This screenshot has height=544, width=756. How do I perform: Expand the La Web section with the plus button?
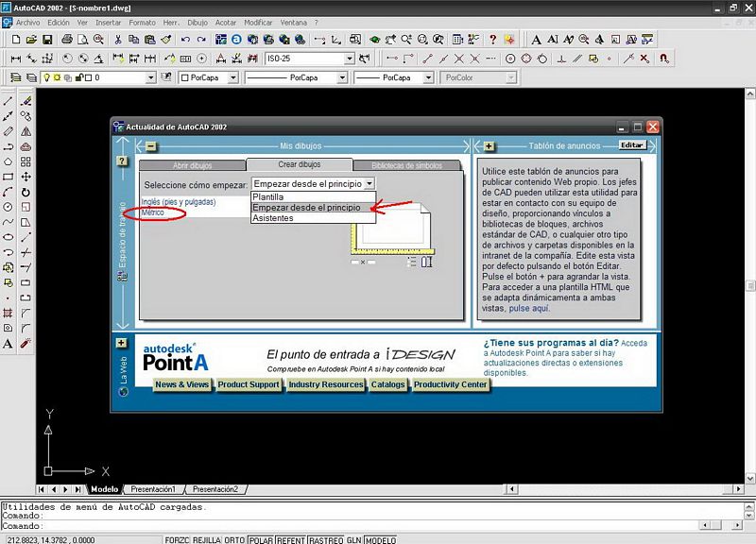pos(121,343)
